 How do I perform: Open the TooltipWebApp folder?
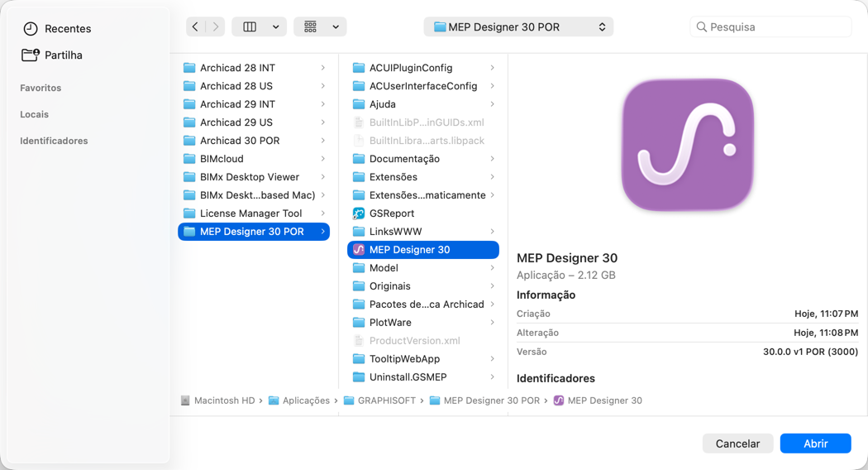[x=423, y=358]
